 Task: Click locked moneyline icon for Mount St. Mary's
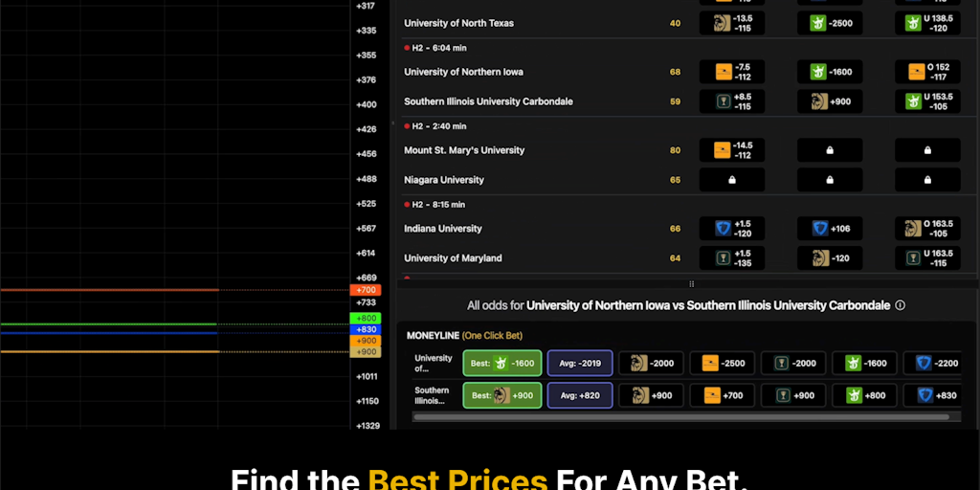(x=830, y=150)
